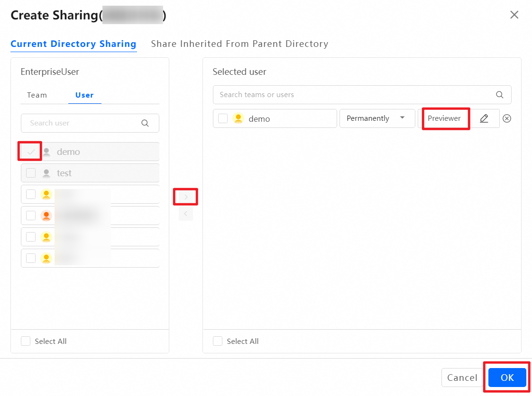532x396 pixels.
Task: Select the Current Directory Sharing tab
Action: (73, 44)
